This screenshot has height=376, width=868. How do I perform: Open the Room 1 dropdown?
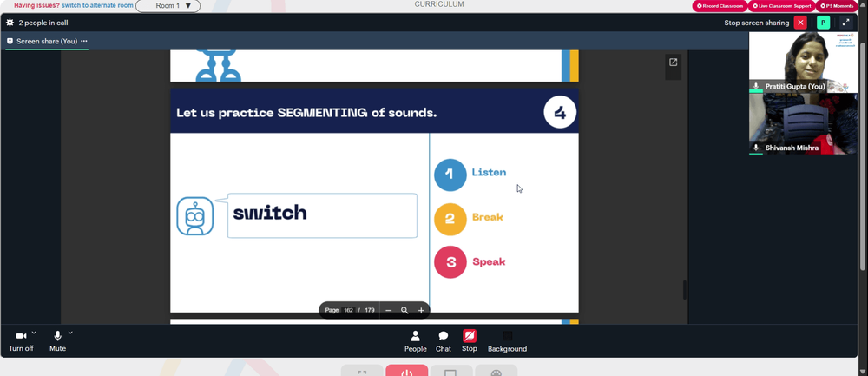tap(168, 6)
